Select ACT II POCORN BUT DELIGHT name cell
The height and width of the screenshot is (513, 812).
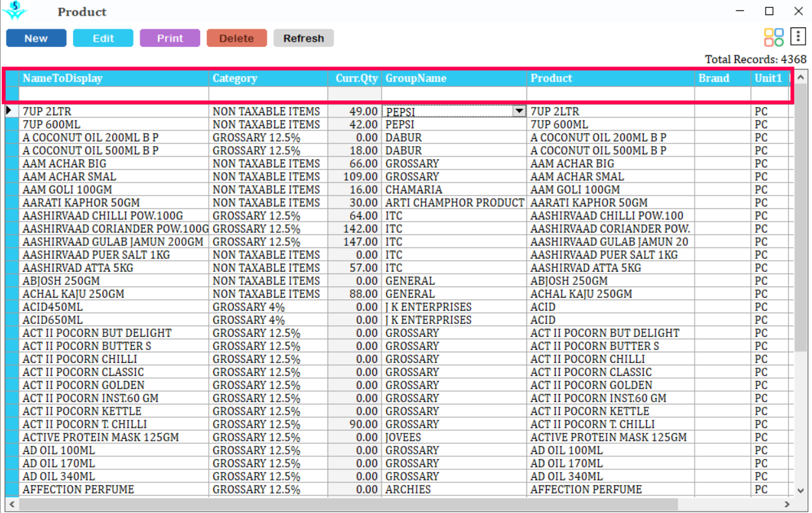tap(113, 333)
